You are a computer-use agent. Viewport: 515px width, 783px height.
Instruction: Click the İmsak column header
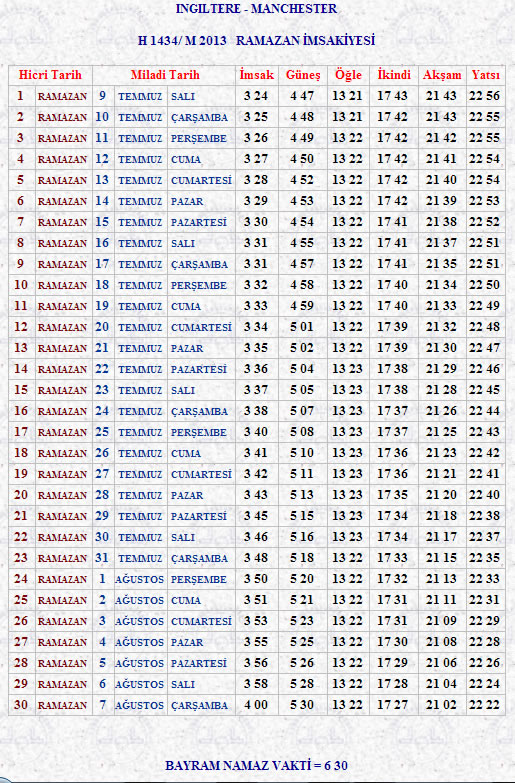257,75
